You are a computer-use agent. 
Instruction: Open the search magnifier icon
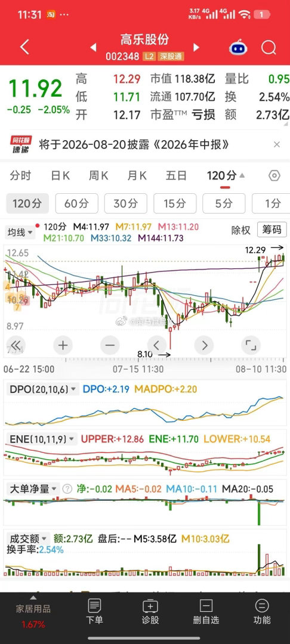coord(269,48)
